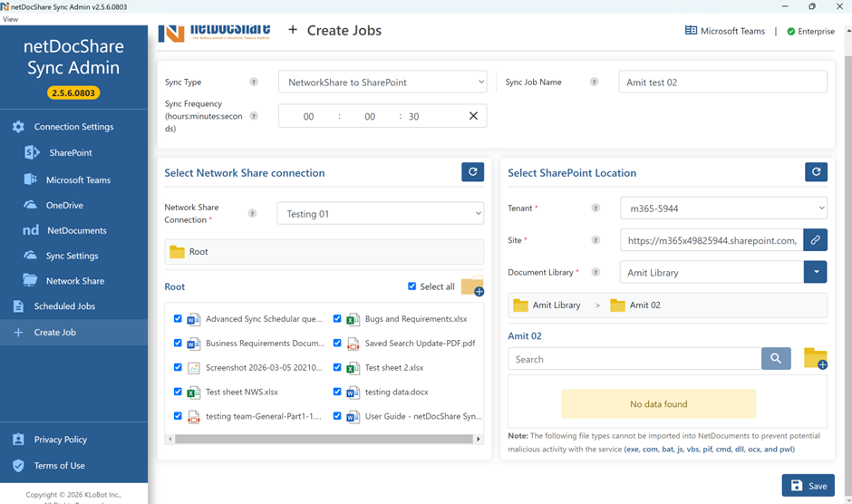
Task: Open help for Network Share Connection
Action: coord(252,213)
